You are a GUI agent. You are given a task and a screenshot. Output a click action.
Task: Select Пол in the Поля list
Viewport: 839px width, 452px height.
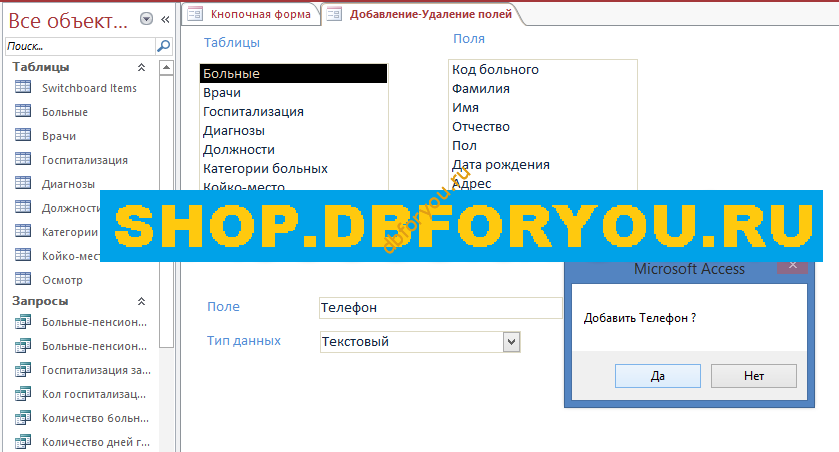pos(543,145)
